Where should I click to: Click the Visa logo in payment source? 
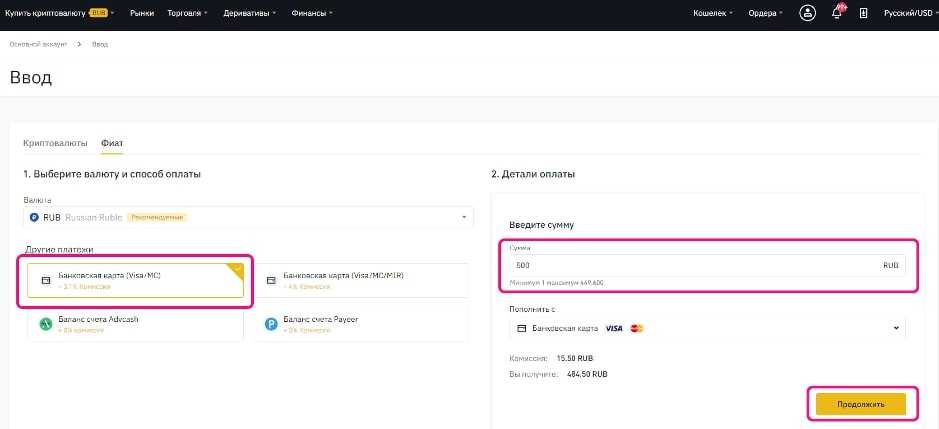[x=614, y=328]
